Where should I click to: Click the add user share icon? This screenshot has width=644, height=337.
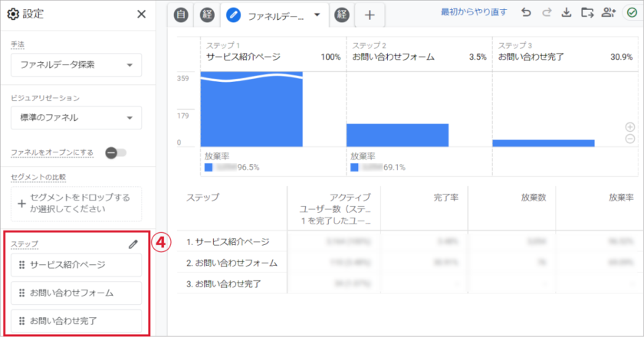pos(609,13)
